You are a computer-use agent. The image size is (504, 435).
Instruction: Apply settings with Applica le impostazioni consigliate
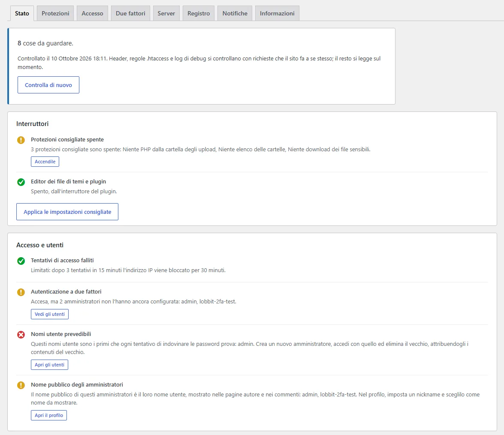click(67, 212)
